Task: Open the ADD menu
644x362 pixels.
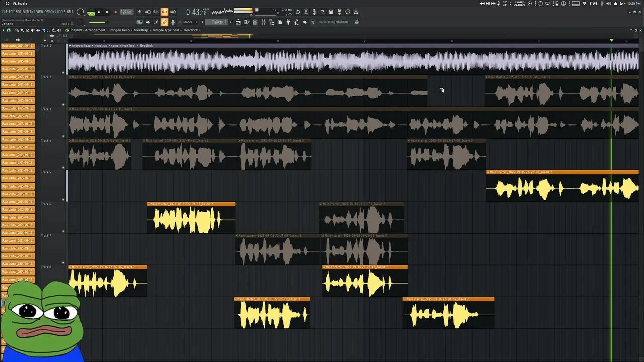Action: [18, 12]
